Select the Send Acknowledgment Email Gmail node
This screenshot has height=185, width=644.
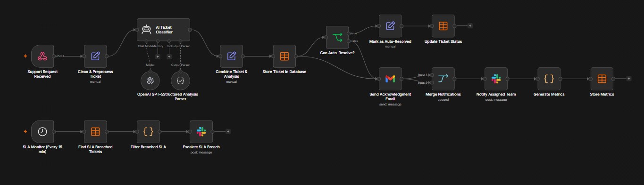(x=390, y=79)
